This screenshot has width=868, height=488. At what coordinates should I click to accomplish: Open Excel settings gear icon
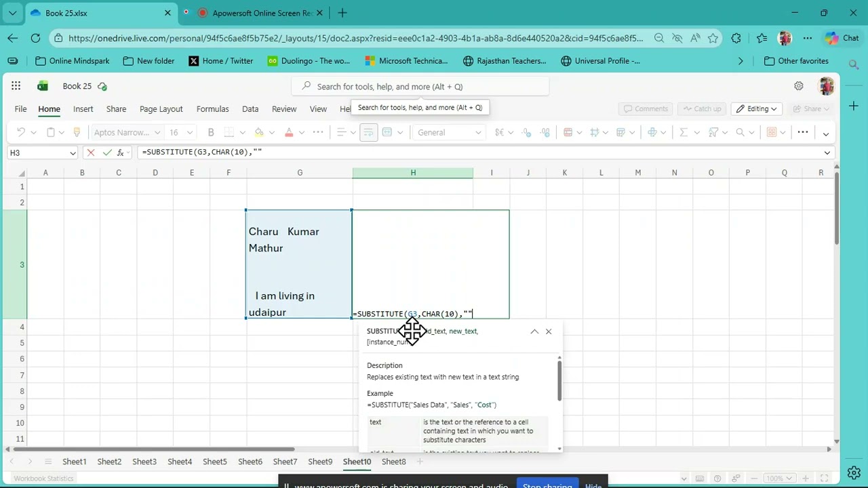[799, 86]
